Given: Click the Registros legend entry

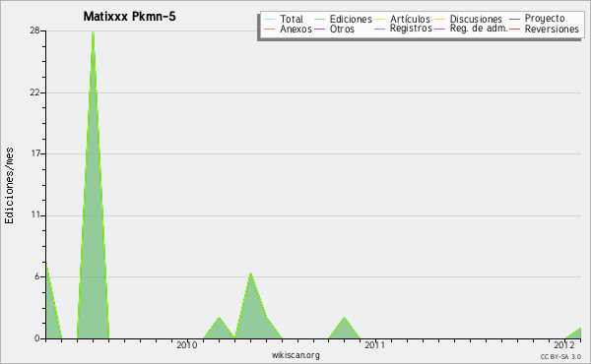Looking at the screenshot, I should tap(411, 29).
